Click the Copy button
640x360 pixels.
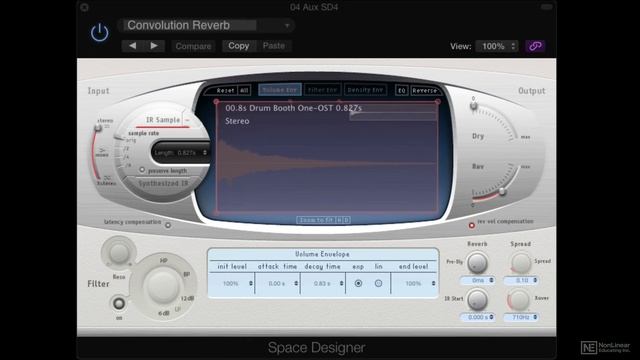239,46
